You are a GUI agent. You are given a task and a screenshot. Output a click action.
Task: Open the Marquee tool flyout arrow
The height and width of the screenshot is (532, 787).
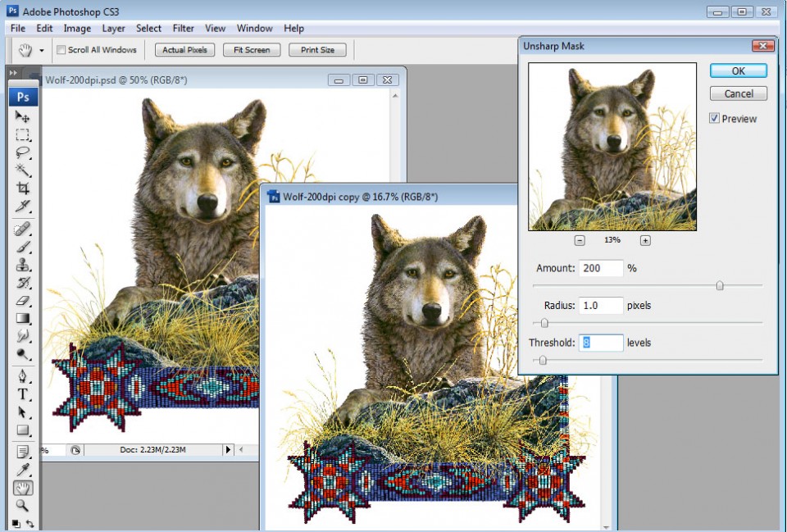coord(30,139)
